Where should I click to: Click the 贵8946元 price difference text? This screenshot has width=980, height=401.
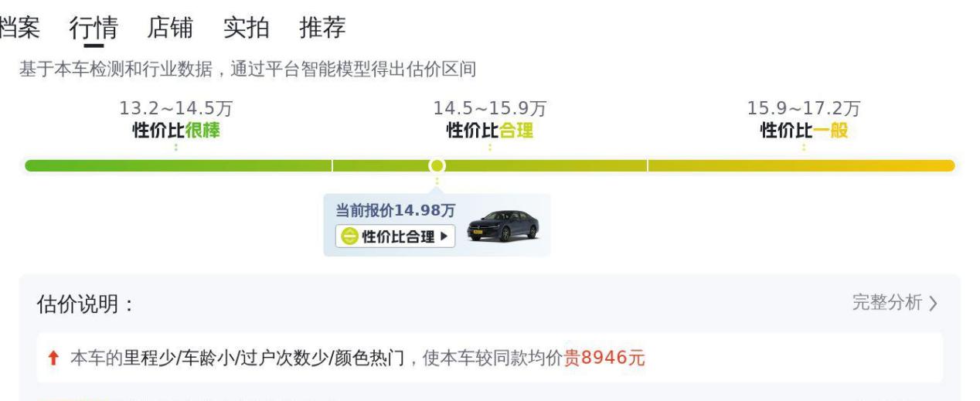point(605,359)
